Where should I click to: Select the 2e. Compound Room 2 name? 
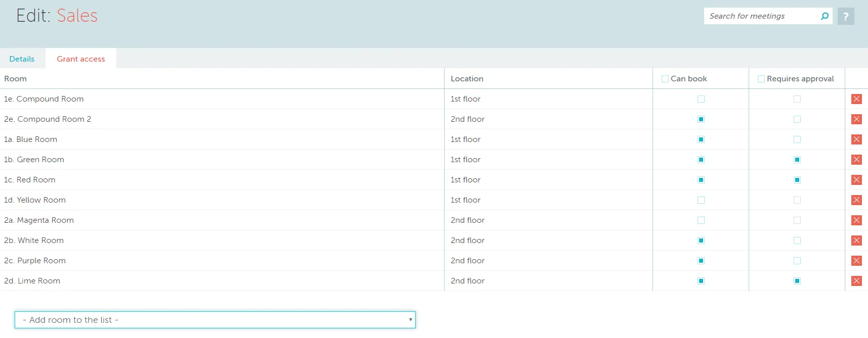pos(48,119)
